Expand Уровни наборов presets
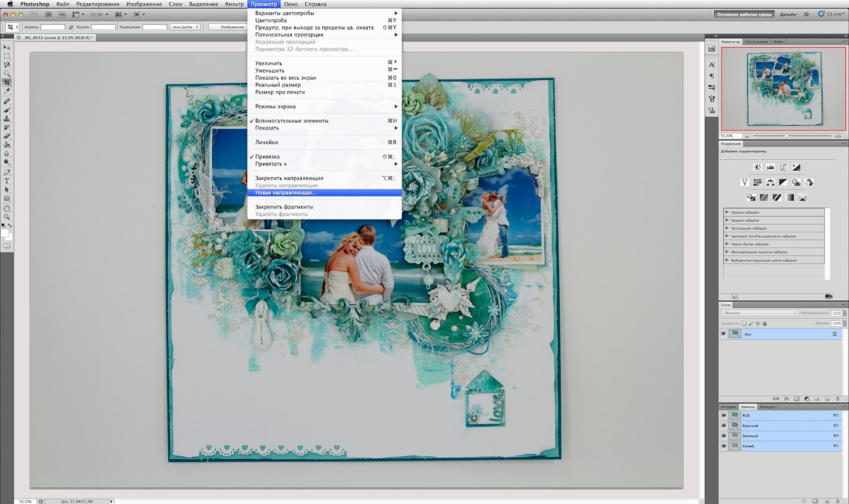The width and height of the screenshot is (849, 504). click(727, 212)
